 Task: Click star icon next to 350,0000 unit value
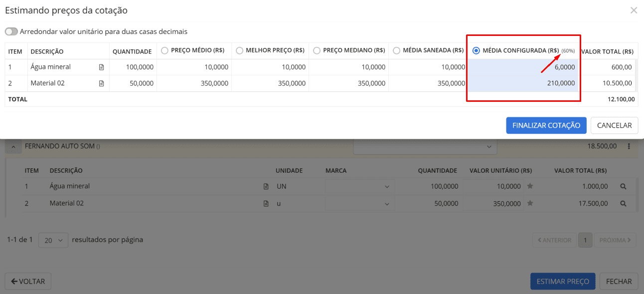(530, 204)
